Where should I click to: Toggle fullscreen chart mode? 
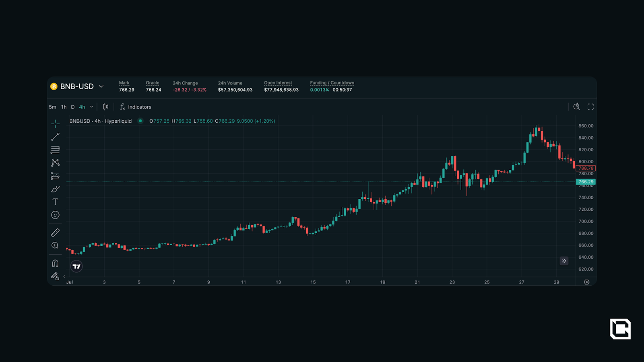click(x=590, y=107)
